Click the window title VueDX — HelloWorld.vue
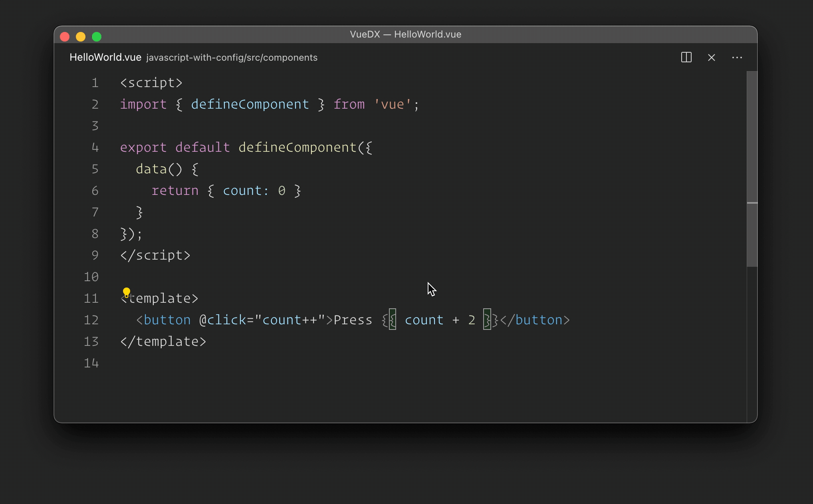The image size is (813, 504). click(x=405, y=34)
